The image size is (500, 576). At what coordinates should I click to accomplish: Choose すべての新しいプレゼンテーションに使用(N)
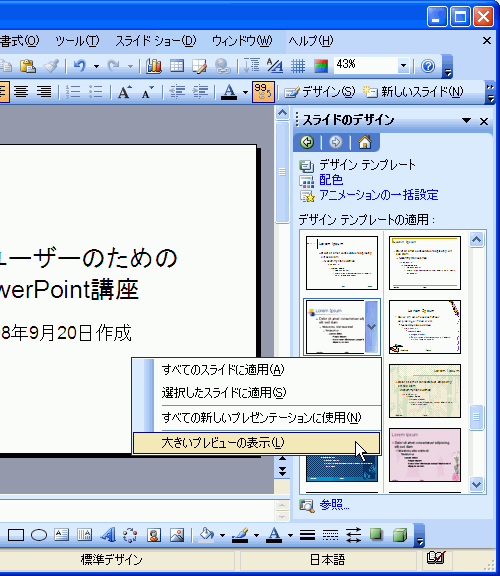coord(256,418)
